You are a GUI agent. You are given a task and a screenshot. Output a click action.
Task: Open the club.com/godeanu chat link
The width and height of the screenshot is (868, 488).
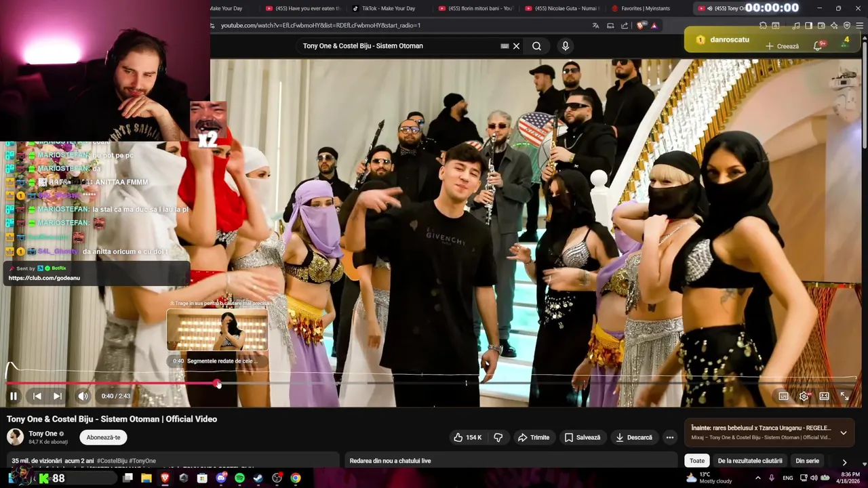[44, 278]
